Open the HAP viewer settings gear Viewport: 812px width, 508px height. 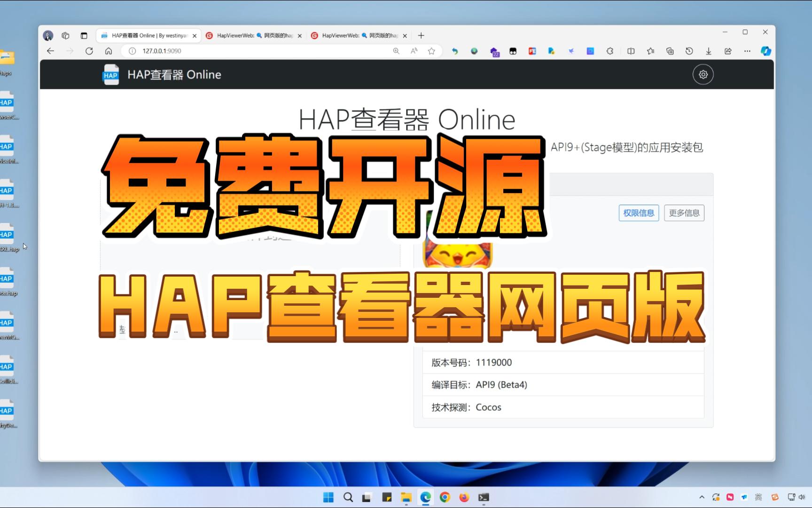[x=703, y=74]
